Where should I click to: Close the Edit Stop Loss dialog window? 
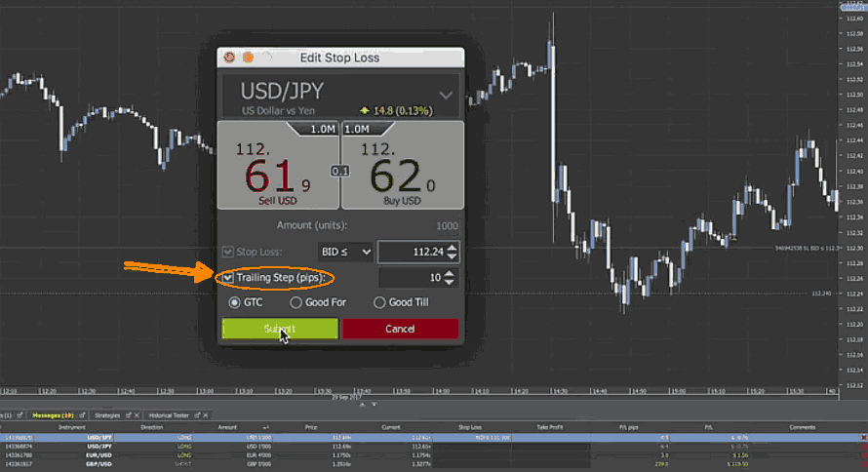[230, 58]
